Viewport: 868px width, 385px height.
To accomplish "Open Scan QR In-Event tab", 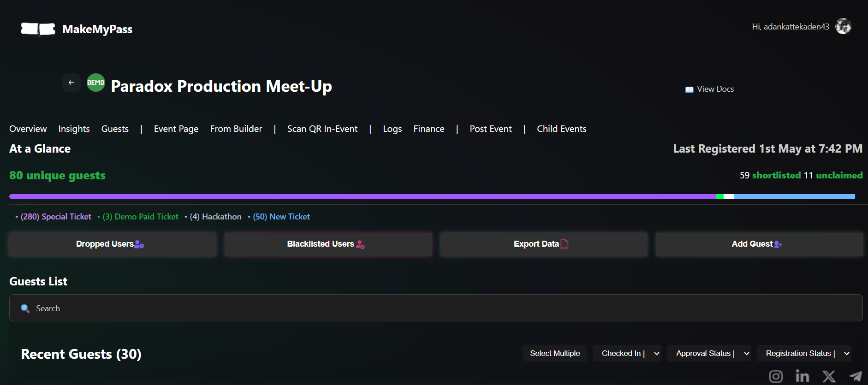I will pyautogui.click(x=322, y=129).
